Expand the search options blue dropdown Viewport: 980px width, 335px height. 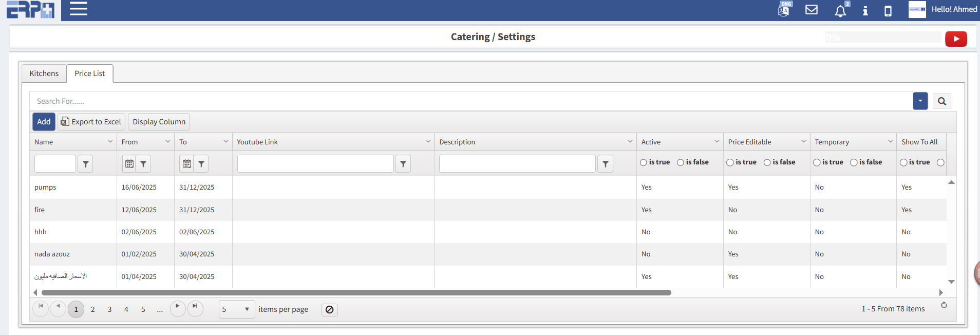pos(920,101)
